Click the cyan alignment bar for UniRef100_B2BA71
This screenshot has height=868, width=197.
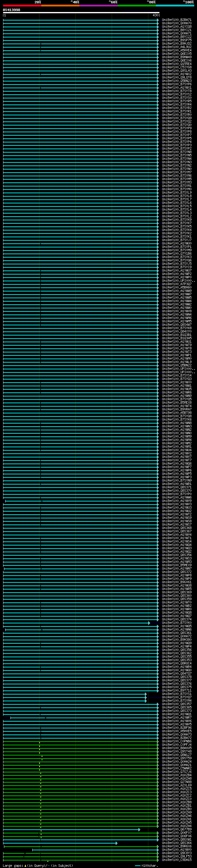(x=81, y=20)
